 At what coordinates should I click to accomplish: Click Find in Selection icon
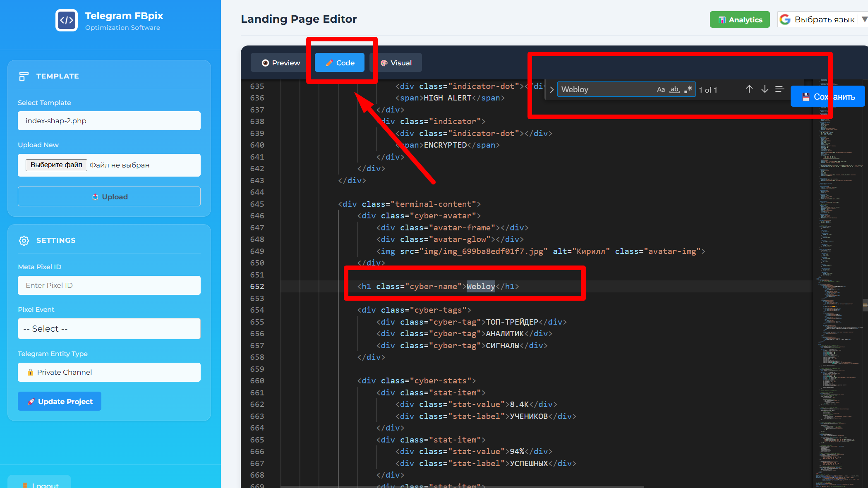pyautogui.click(x=779, y=89)
